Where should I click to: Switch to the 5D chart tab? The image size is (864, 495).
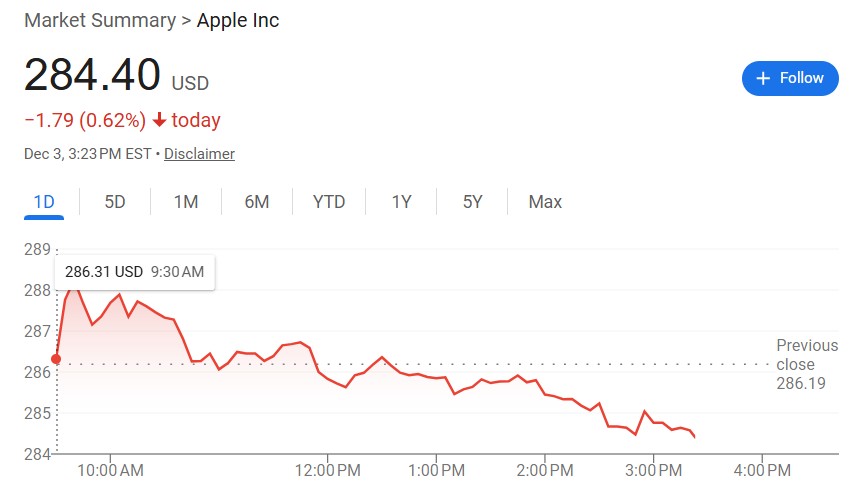point(115,202)
